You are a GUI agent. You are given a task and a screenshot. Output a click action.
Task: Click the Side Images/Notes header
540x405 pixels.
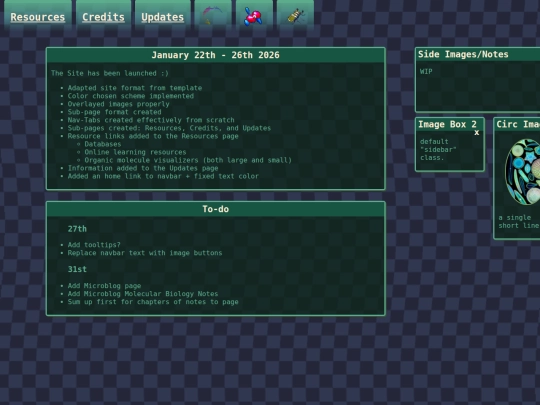tap(478, 54)
